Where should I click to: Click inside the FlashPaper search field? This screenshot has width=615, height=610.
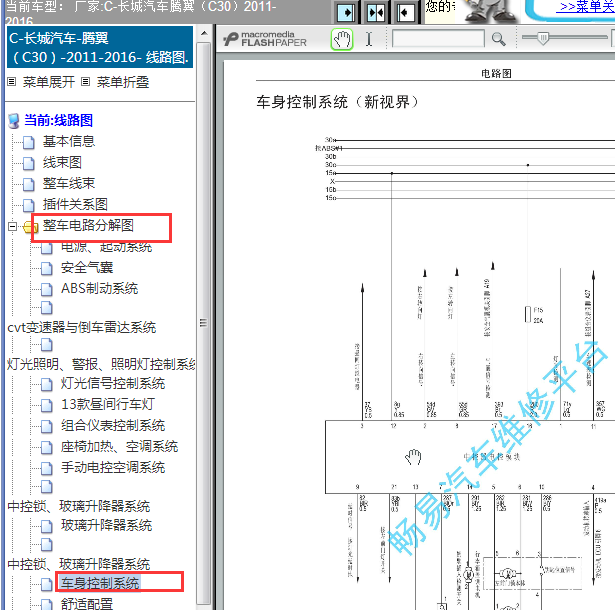[x=438, y=39]
